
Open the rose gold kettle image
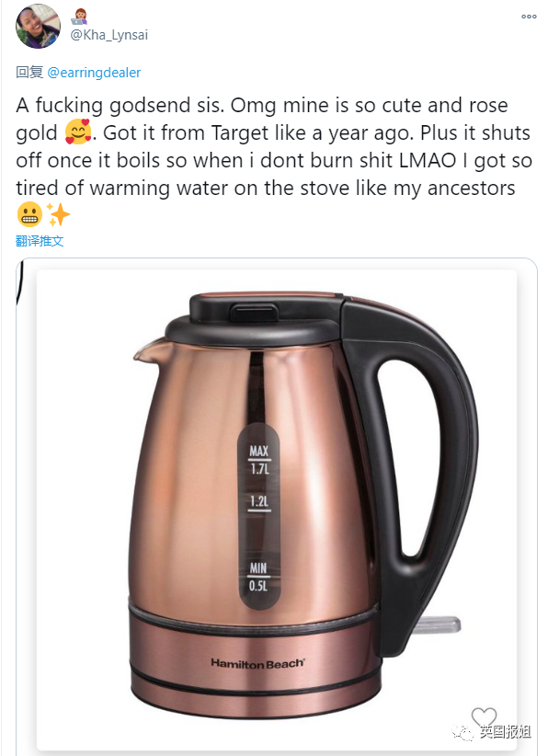pos(277,507)
